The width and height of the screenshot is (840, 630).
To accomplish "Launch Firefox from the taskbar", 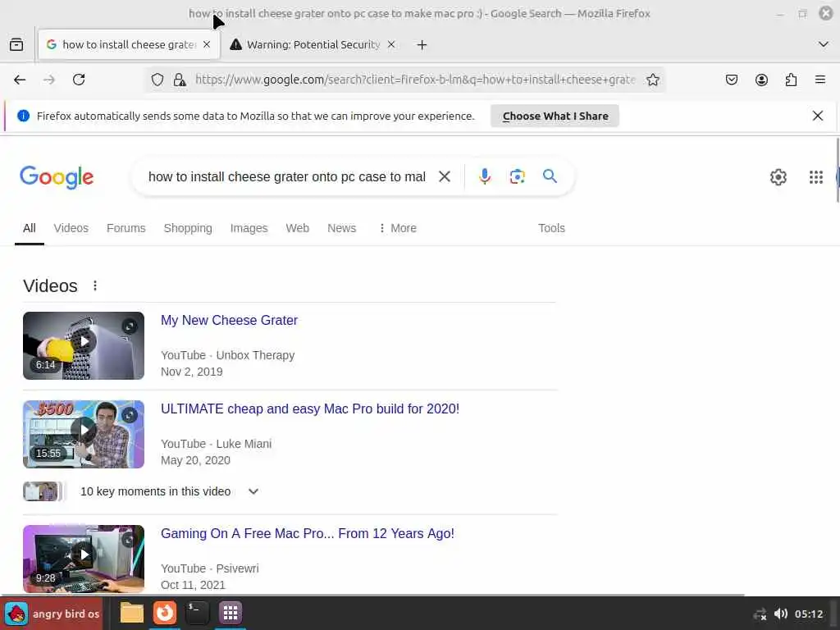I will (164, 613).
